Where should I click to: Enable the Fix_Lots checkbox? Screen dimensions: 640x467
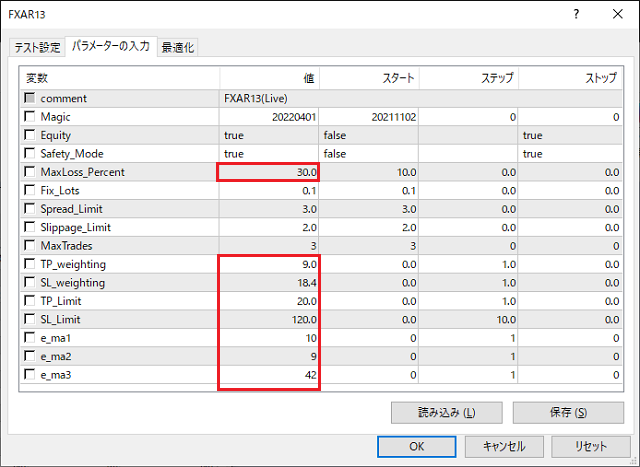pyautogui.click(x=30, y=190)
